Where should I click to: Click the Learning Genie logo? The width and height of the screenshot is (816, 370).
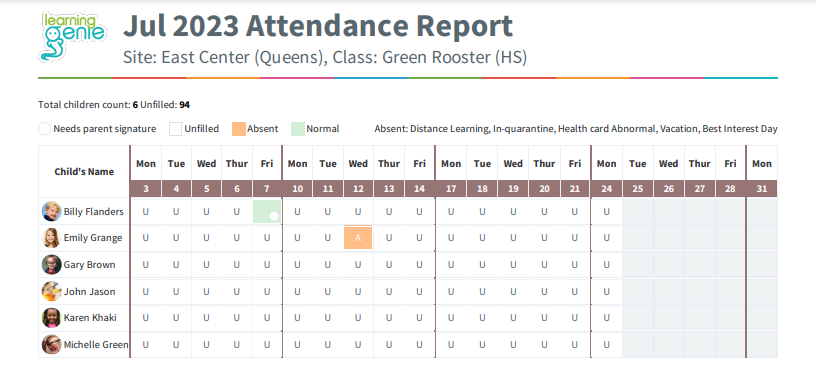pos(73,36)
